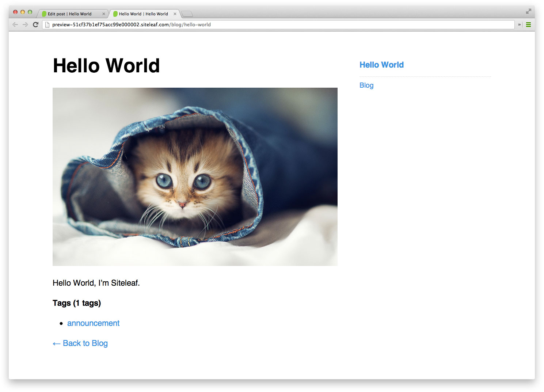Focus the siteleaf.com address bar
Viewport: 544px width, 392px height.
278,24
